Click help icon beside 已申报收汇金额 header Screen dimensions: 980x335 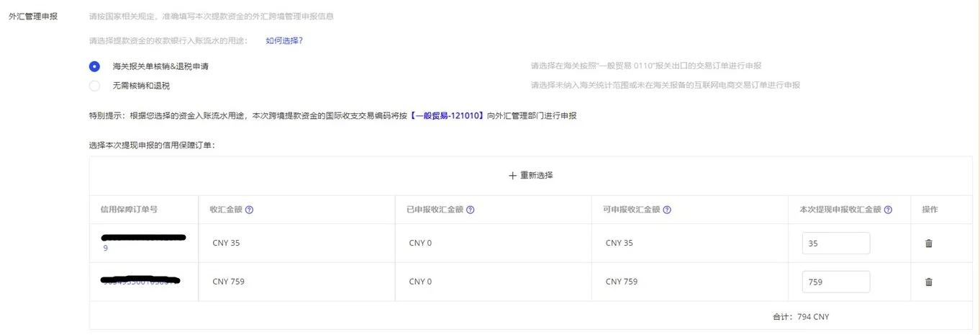coord(470,210)
